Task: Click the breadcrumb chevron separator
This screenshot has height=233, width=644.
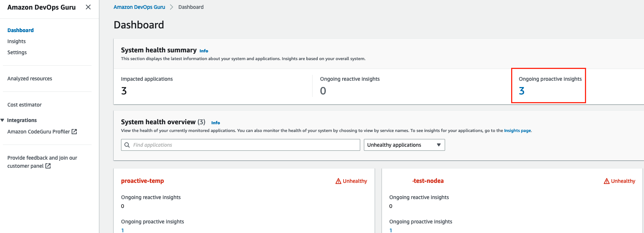Action: [x=172, y=7]
